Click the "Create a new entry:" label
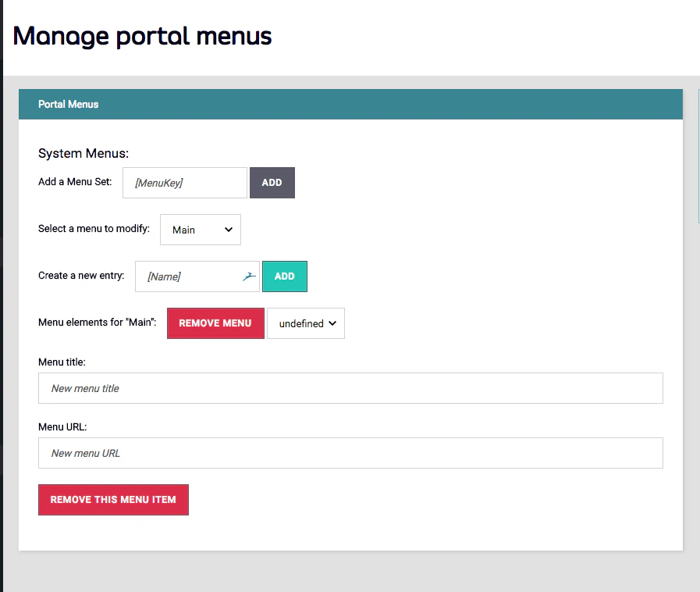The height and width of the screenshot is (592, 700). pyautogui.click(x=81, y=274)
